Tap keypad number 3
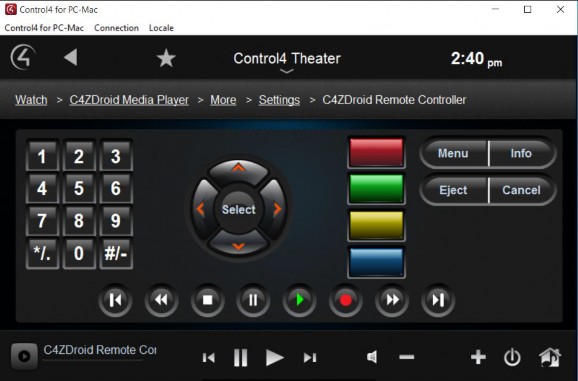Image resolution: width=578 pixels, height=381 pixels. pos(116,156)
